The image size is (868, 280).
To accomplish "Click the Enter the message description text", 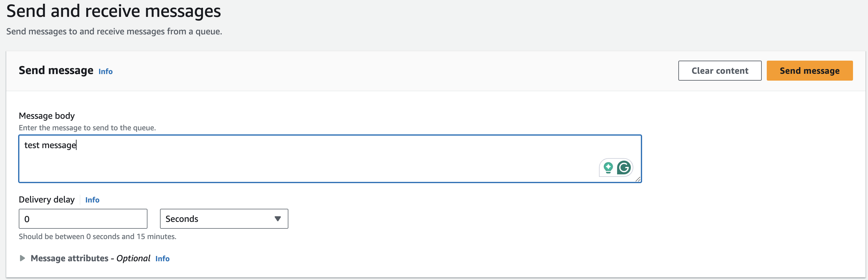I will click(87, 128).
